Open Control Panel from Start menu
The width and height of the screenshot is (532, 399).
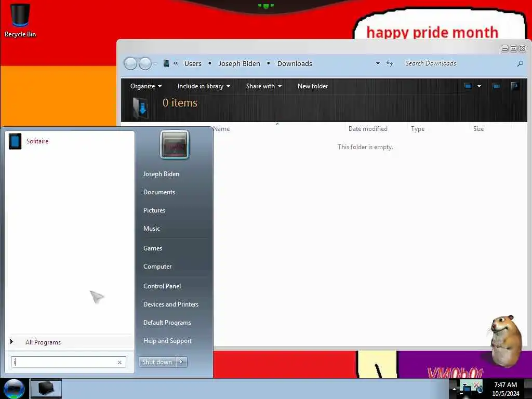tap(162, 286)
